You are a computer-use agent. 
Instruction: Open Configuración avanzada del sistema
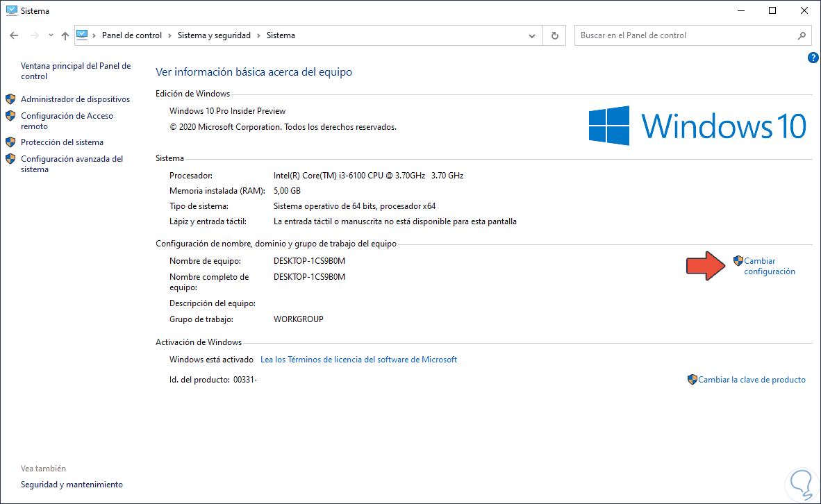(72, 164)
